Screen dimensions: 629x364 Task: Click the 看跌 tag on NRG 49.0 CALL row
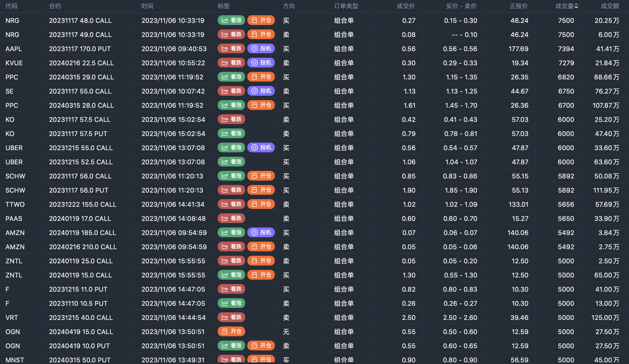click(x=232, y=35)
